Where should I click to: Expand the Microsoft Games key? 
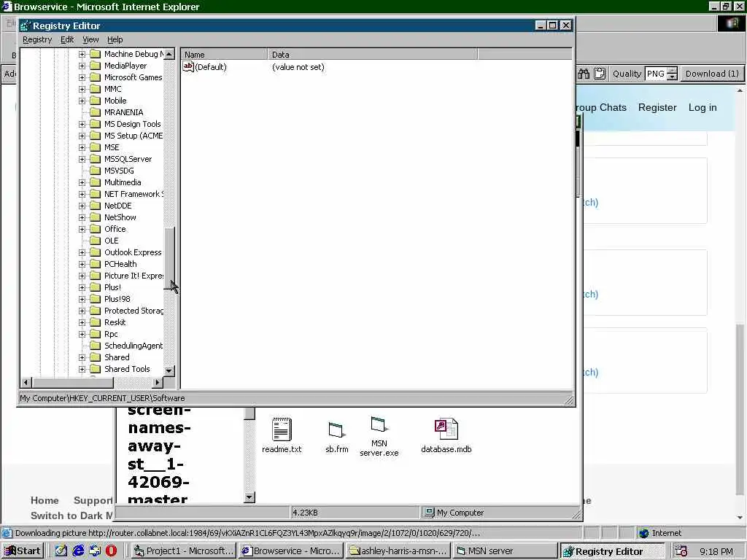82,77
